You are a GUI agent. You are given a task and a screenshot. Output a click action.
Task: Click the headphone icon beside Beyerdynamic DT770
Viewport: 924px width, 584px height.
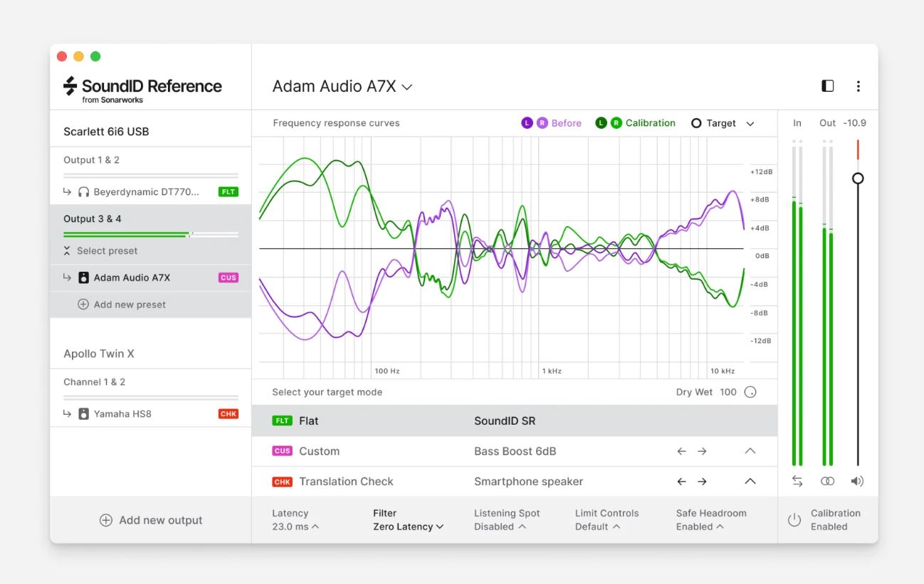point(84,192)
